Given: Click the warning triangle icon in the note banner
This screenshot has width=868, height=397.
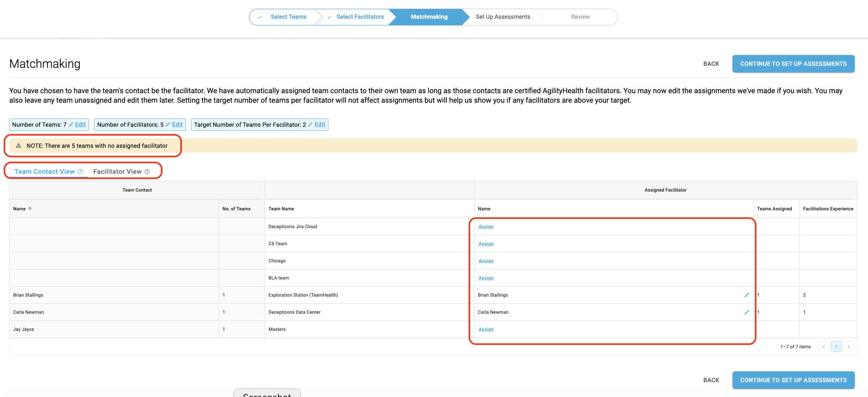Looking at the screenshot, I should pyautogui.click(x=18, y=146).
